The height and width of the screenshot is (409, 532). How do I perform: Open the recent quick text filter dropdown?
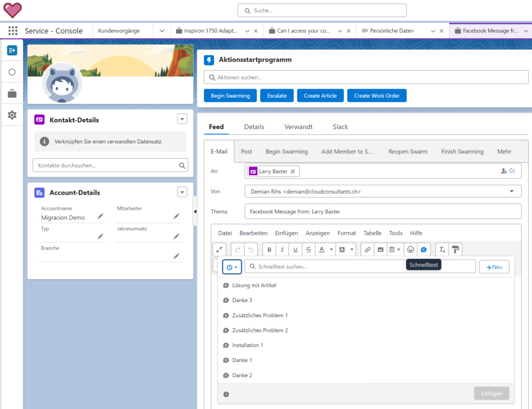coord(232,267)
